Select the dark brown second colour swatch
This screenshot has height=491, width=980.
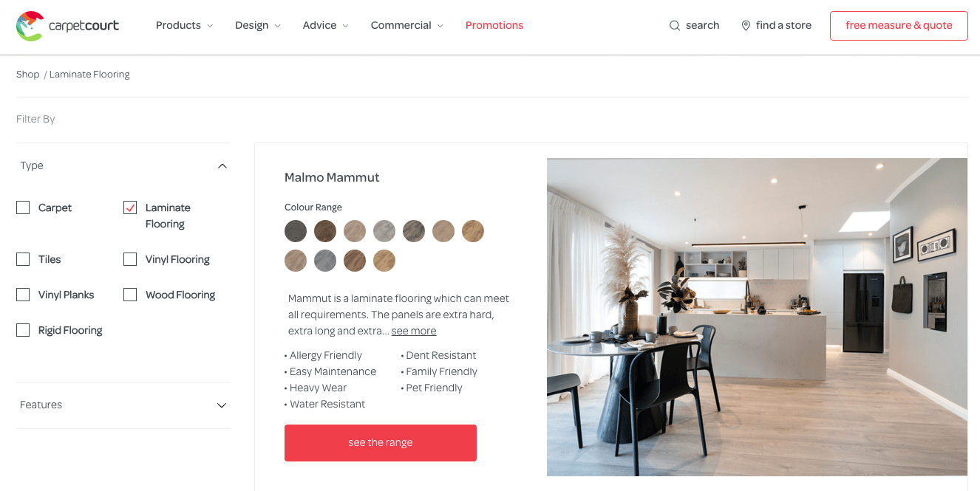tap(325, 231)
